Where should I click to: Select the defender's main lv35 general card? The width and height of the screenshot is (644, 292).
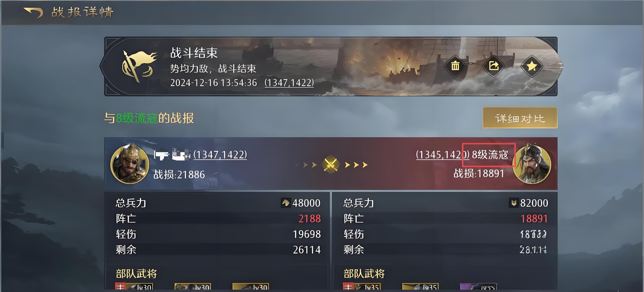pyautogui.click(x=361, y=287)
